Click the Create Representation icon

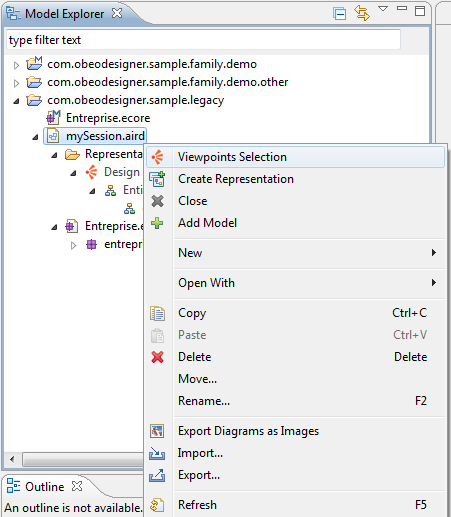(x=157, y=179)
